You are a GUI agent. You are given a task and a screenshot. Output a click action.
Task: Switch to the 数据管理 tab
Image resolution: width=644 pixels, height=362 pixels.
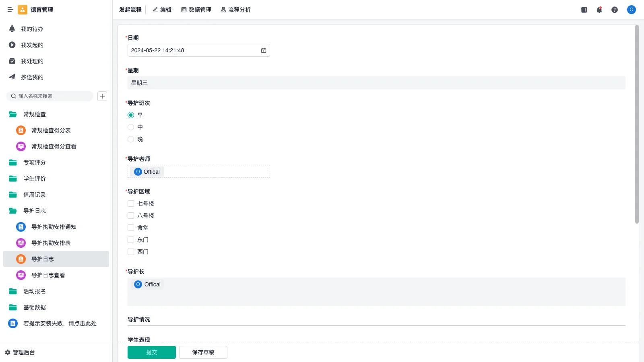click(x=196, y=10)
